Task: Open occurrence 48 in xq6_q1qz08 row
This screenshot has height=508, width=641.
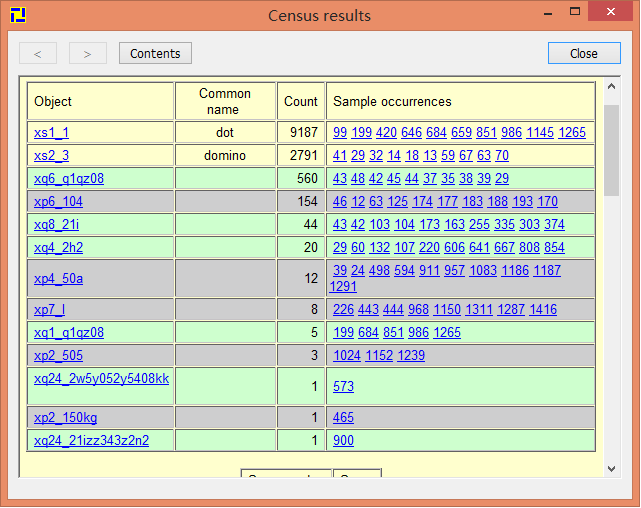Action: click(358, 178)
